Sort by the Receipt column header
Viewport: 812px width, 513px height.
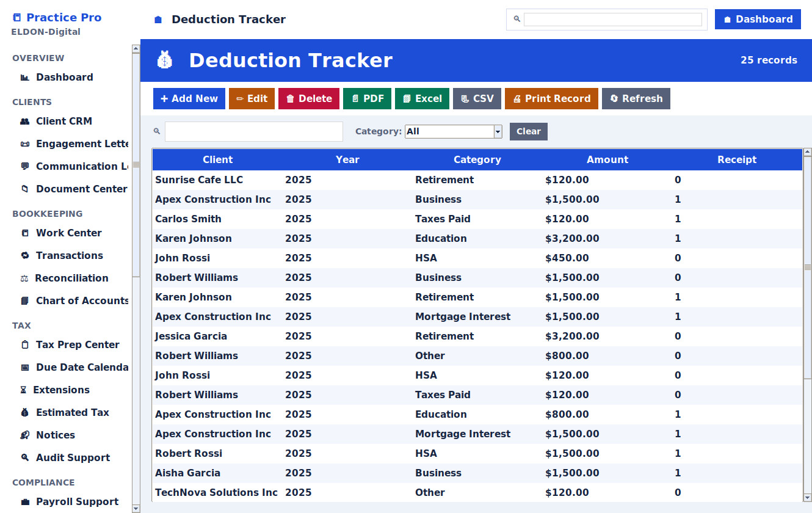737,160
